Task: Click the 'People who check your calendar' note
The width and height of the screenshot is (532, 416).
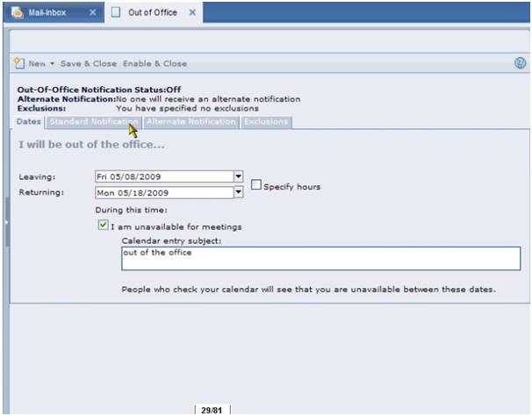Action: 308,290
